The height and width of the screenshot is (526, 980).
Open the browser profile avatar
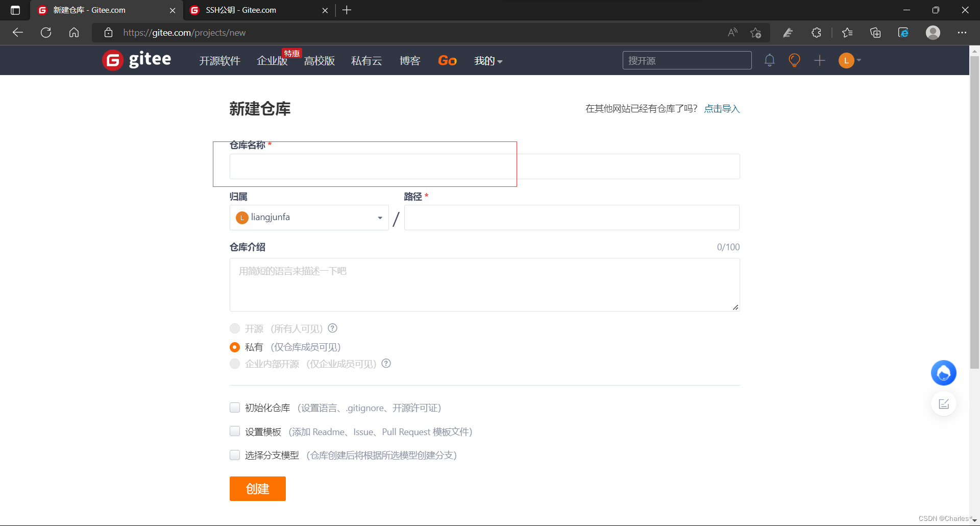pos(933,33)
